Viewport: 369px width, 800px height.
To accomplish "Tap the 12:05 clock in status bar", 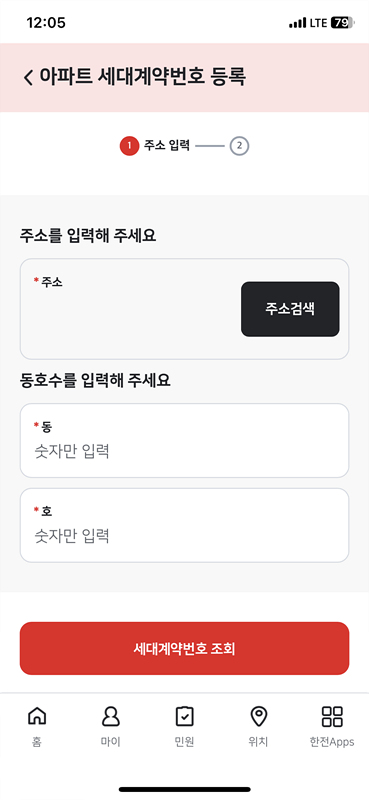I will [x=45, y=23].
